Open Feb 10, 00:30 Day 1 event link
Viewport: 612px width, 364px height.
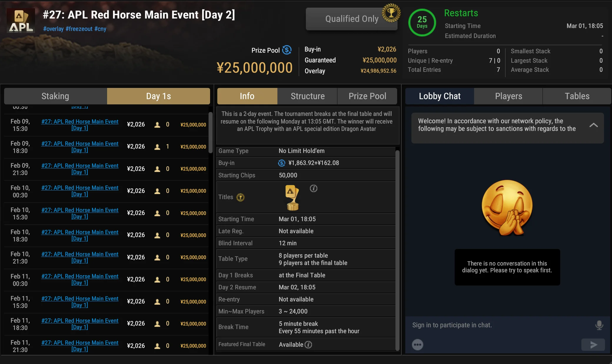coord(80,191)
